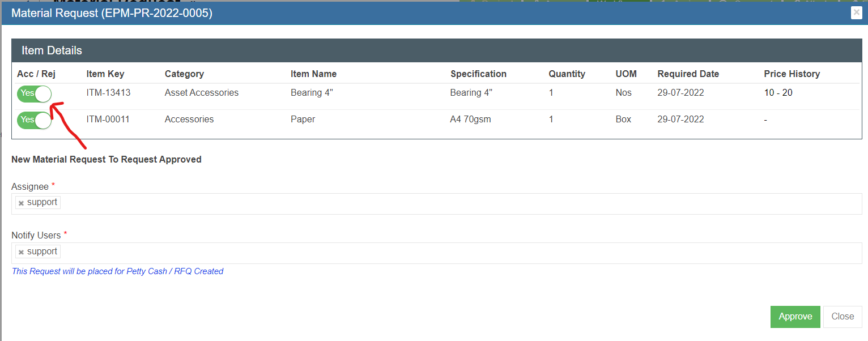868x341 pixels.
Task: Click inside the Assignee input field
Action: point(453,204)
